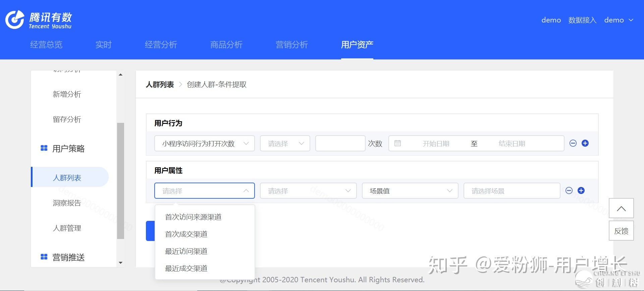Click the 营销推送 grid icon
The height and width of the screenshot is (291, 644).
(x=44, y=257)
